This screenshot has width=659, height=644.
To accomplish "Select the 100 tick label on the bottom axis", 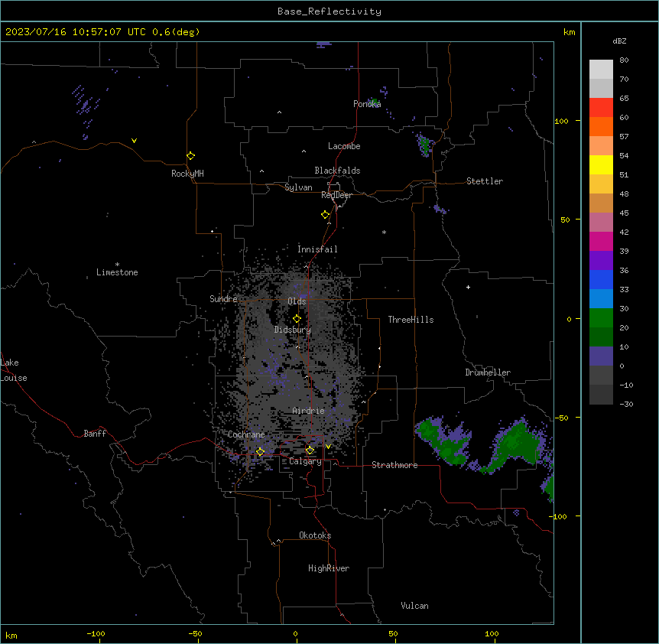I will (492, 633).
